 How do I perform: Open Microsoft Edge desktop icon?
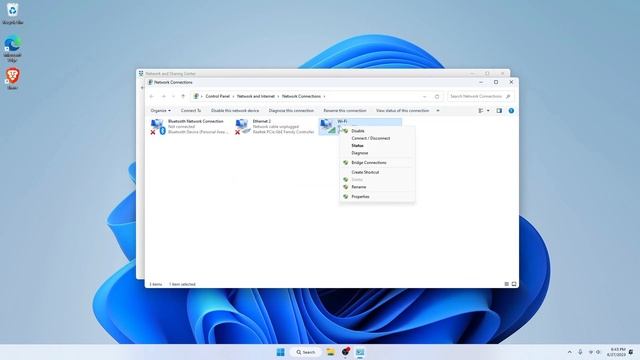pyautogui.click(x=12, y=49)
